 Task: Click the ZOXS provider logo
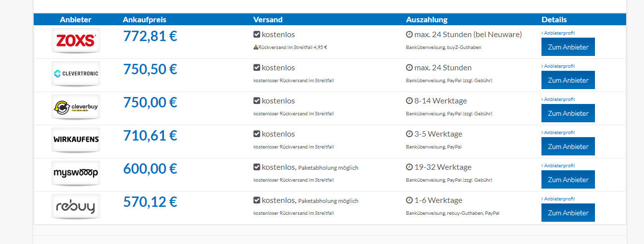click(76, 41)
